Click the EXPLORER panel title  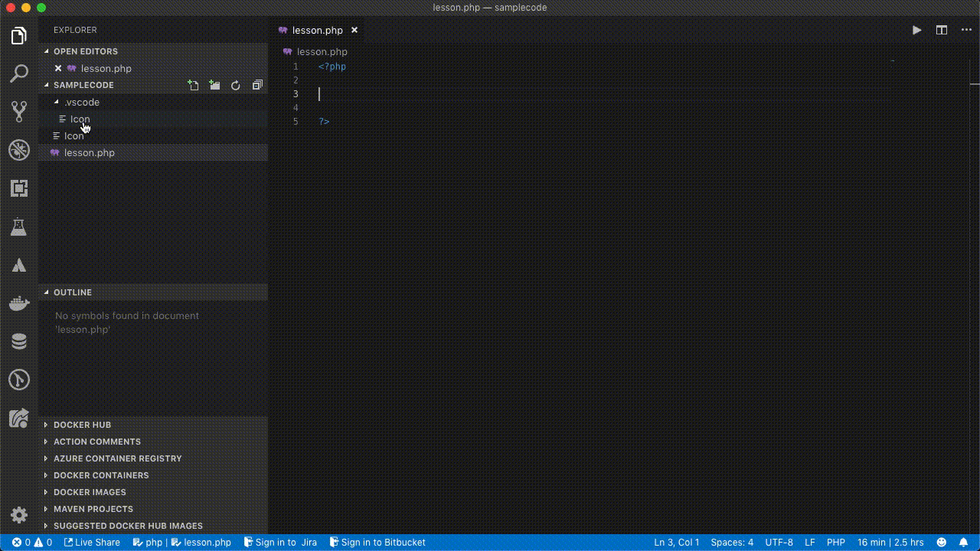(75, 30)
